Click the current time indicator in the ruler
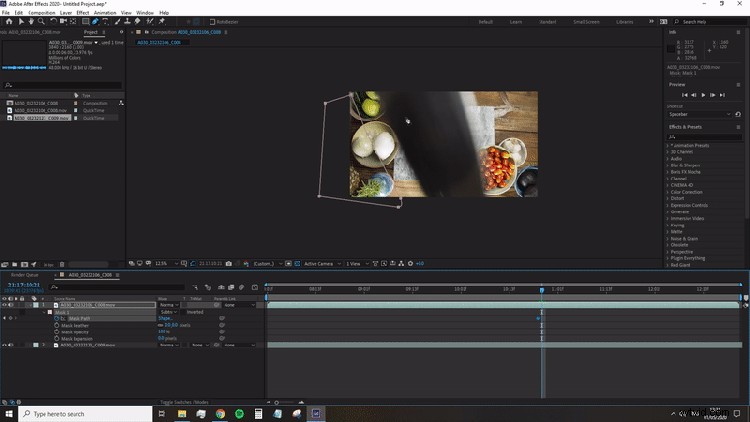 (541, 289)
